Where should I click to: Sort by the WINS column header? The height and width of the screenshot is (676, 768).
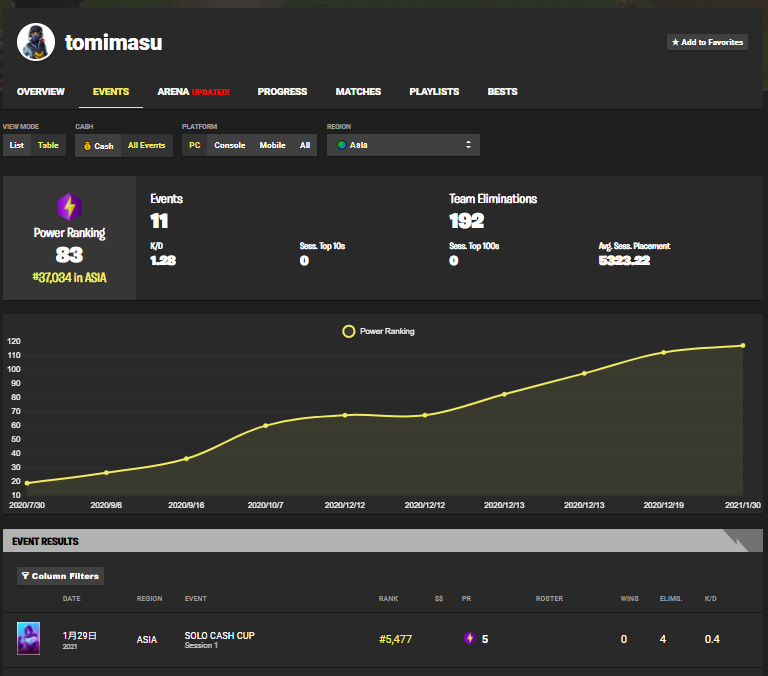629,599
